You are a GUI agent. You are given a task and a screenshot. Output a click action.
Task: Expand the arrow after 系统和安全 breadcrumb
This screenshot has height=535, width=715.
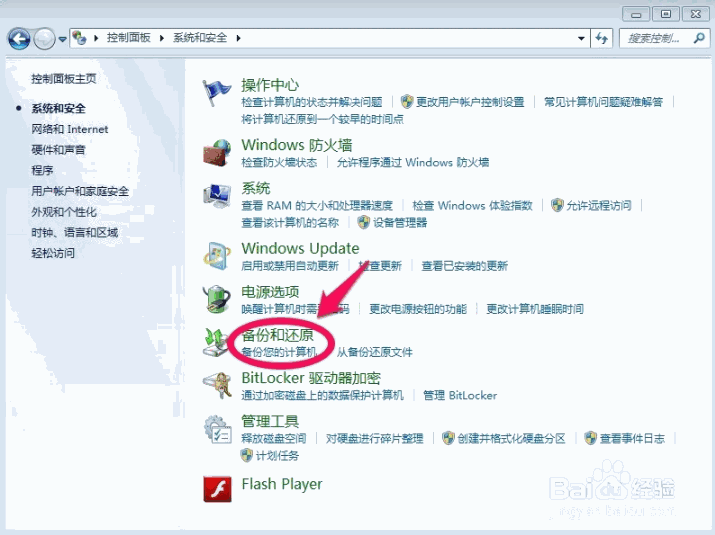[x=238, y=38]
